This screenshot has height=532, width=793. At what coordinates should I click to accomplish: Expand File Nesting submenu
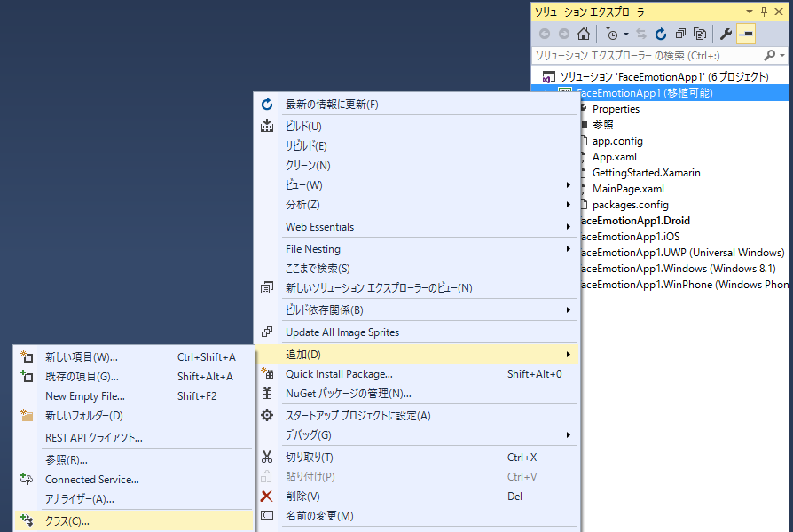click(417, 249)
